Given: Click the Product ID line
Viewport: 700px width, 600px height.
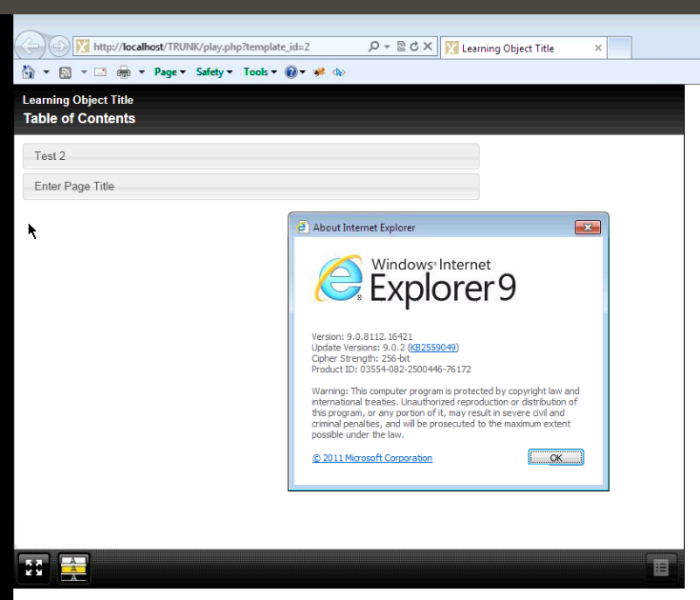Looking at the screenshot, I should click(x=391, y=370).
